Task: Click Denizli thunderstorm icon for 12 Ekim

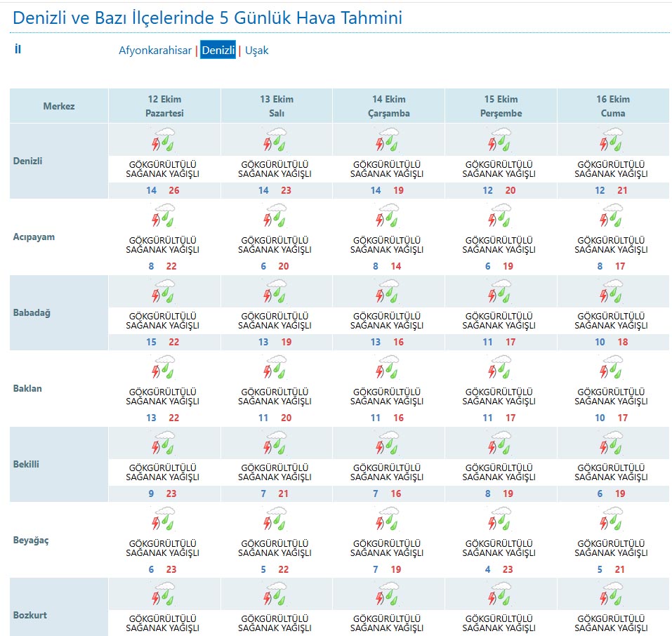Action: click(x=164, y=139)
